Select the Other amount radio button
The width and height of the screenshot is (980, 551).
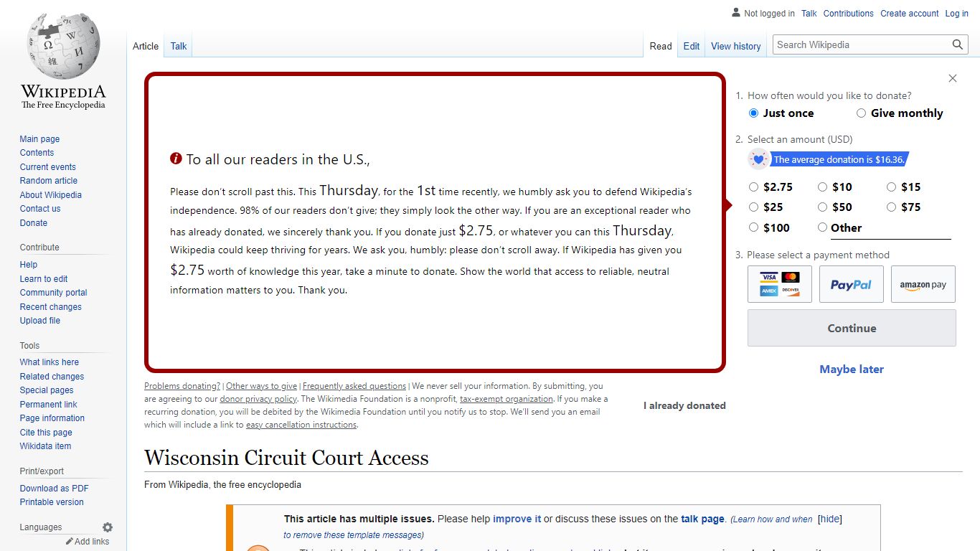tap(822, 227)
